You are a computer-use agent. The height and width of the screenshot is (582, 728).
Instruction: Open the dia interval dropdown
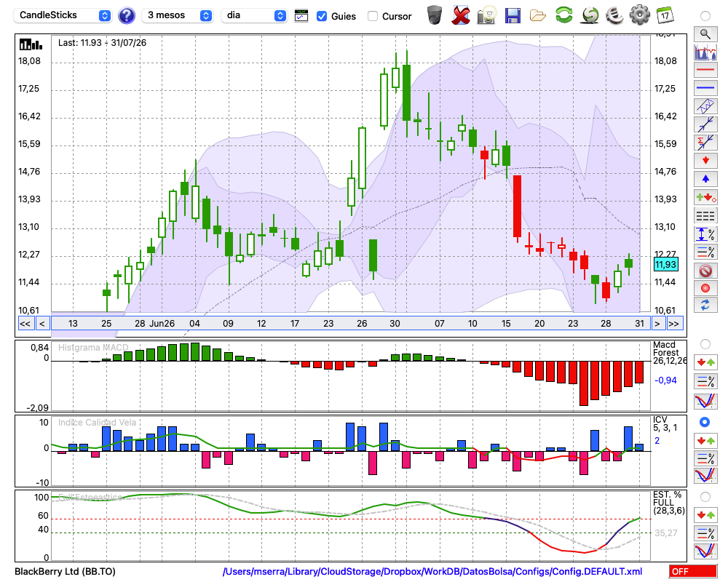tap(254, 16)
